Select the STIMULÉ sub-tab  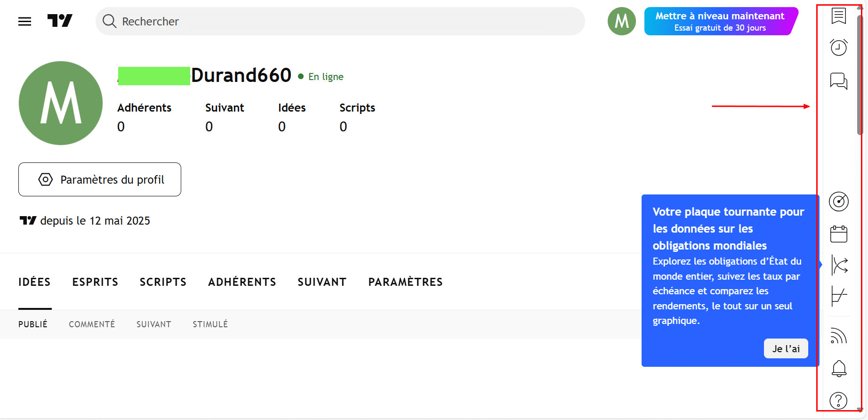pyautogui.click(x=210, y=324)
